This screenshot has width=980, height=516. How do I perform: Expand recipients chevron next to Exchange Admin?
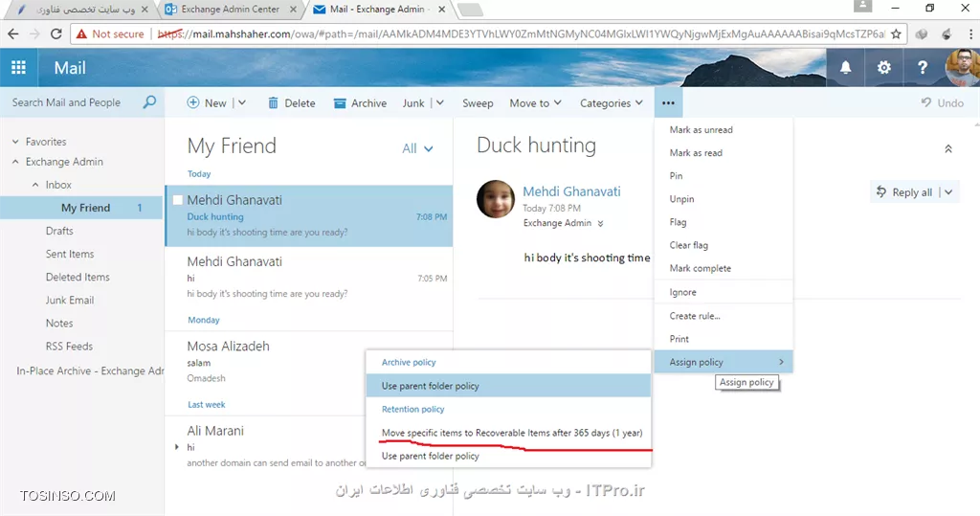600,223
